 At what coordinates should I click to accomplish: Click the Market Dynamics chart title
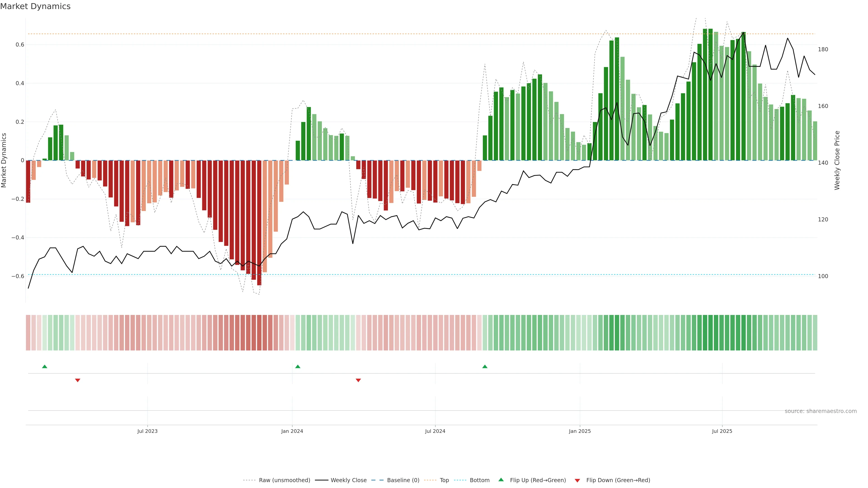coord(35,6)
